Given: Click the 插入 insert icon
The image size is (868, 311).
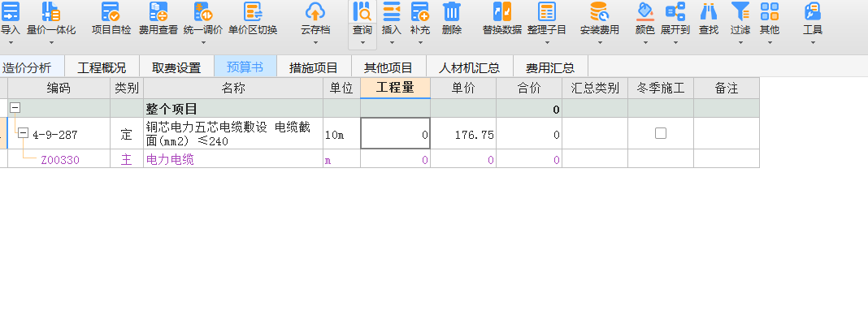Looking at the screenshot, I should coord(392,11).
